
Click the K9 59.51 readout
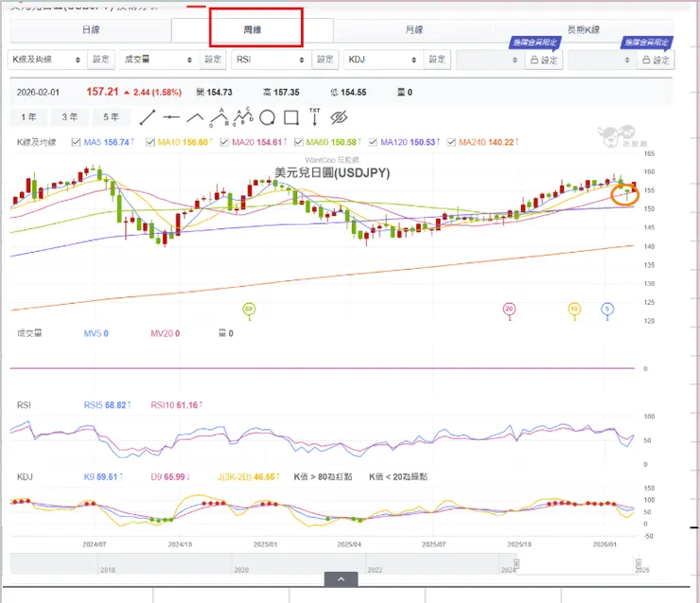tap(103, 477)
